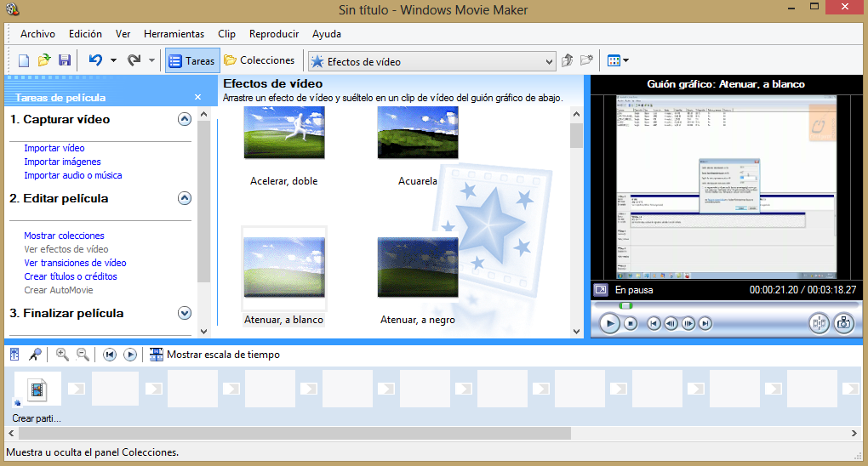Click Mostrar escala de tiempo button

point(214,355)
